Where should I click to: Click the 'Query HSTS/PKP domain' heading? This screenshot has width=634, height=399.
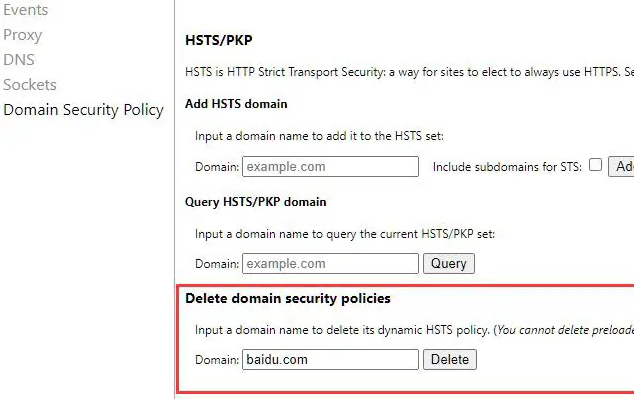coord(256,202)
